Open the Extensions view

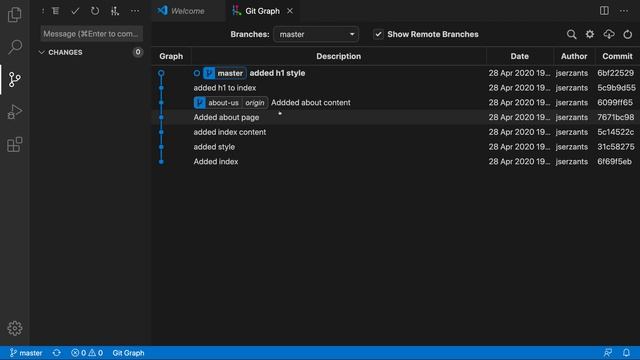(15, 144)
